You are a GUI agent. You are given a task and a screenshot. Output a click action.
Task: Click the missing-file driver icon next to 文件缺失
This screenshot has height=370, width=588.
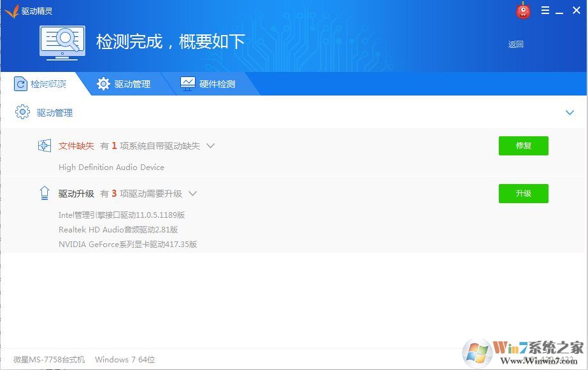(44, 145)
